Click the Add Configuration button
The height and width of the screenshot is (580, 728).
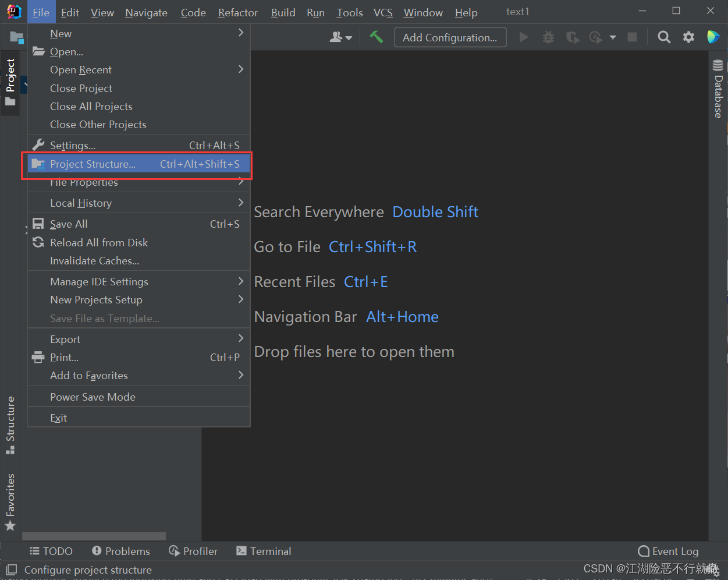(x=450, y=37)
